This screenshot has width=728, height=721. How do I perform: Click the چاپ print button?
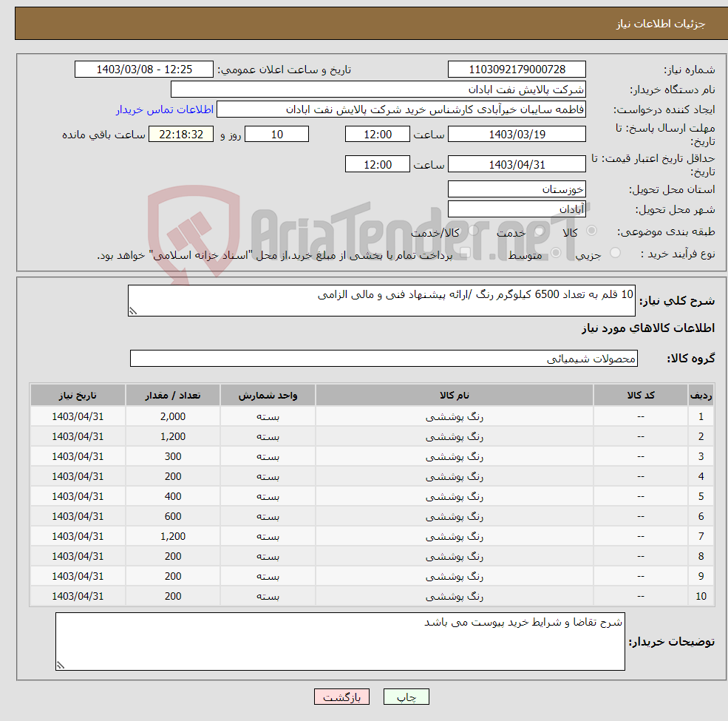click(406, 697)
